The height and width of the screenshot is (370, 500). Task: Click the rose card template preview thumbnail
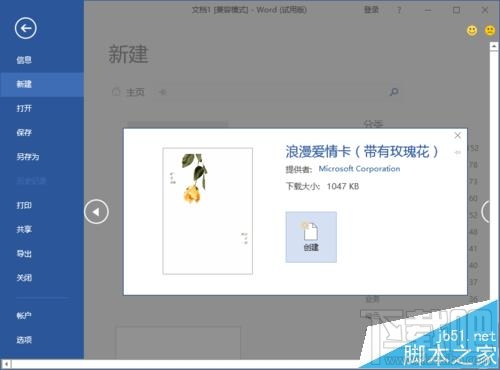click(x=208, y=211)
